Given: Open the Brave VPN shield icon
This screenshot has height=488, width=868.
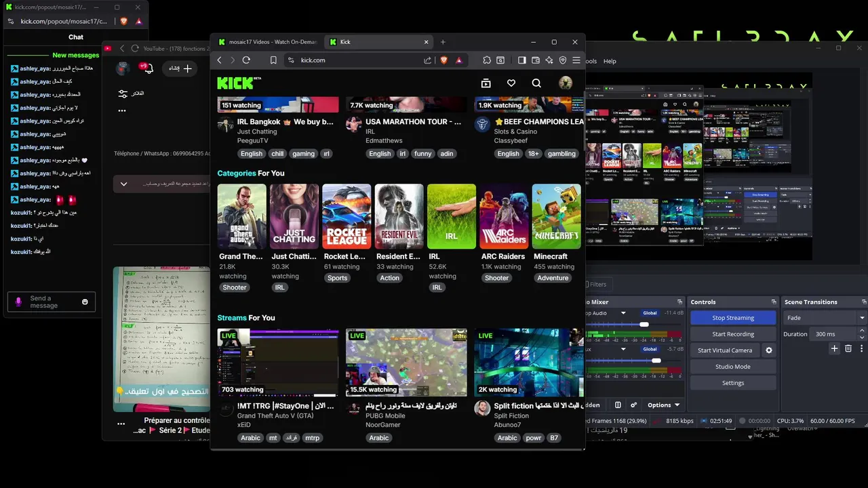Looking at the screenshot, I should [562, 60].
